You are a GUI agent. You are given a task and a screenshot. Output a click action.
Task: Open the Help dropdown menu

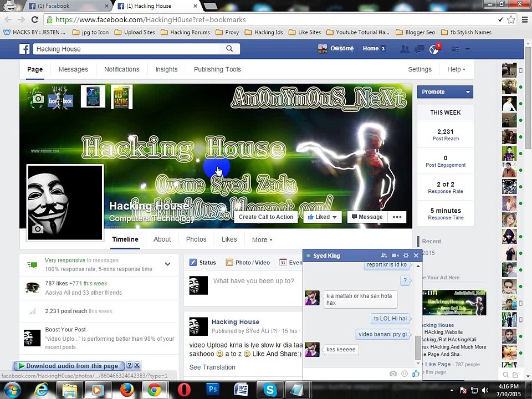point(456,69)
